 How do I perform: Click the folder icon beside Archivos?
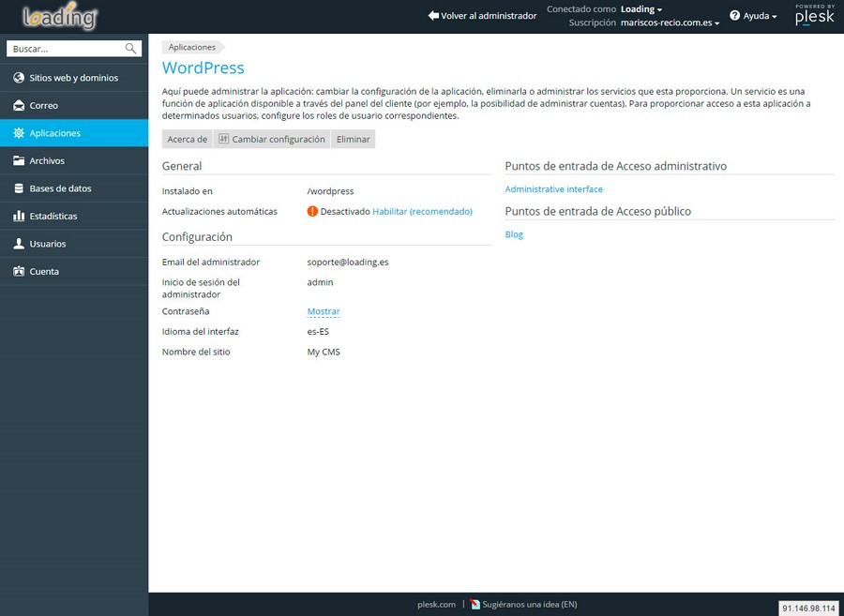(19, 160)
